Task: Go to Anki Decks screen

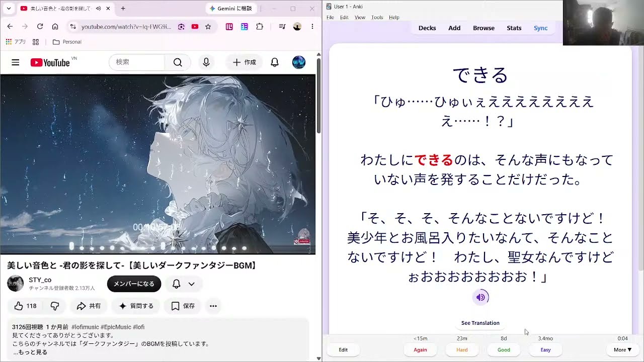Action: [x=427, y=28]
